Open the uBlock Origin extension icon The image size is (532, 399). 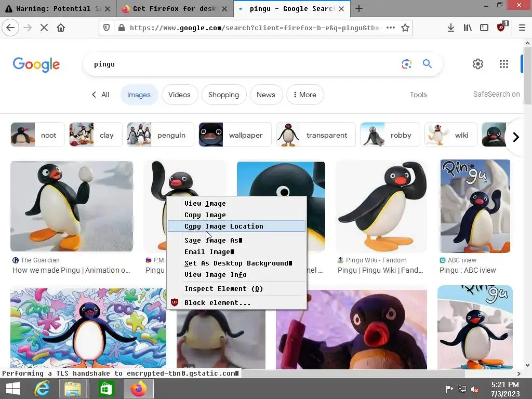click(x=501, y=27)
